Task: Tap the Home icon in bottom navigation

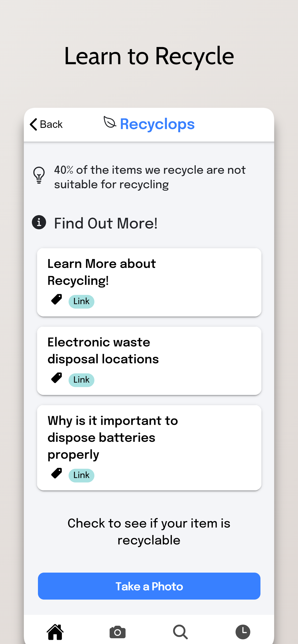Action: click(x=55, y=632)
